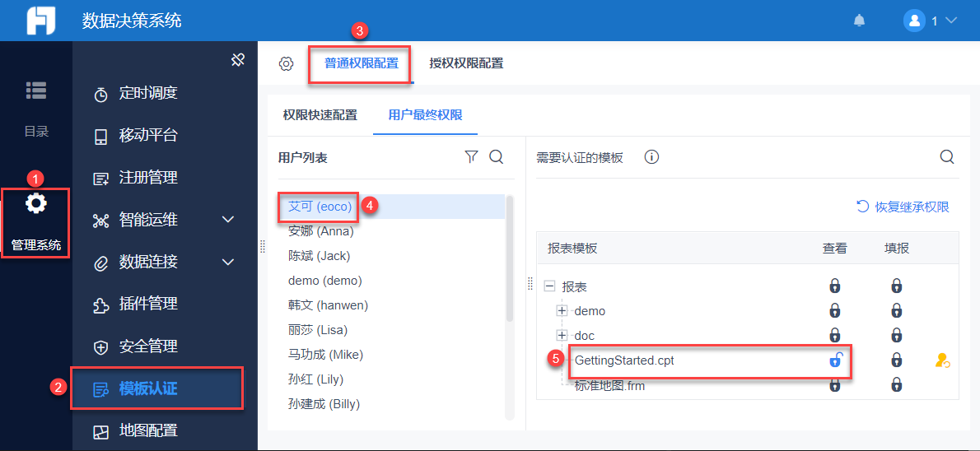Click the notification bell icon
Screen dimensions: 980x451
(859, 21)
